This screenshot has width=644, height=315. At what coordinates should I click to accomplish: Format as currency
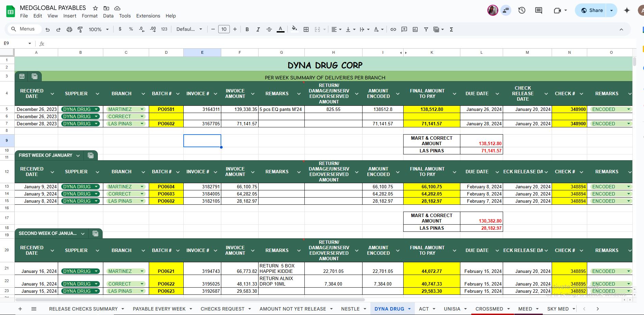[x=120, y=29]
